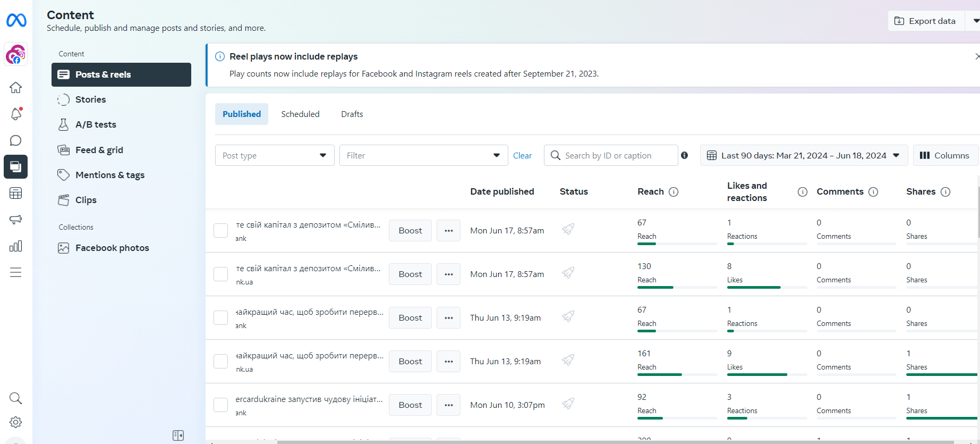The height and width of the screenshot is (444, 980).
Task: Boost the 130 reach post
Action: pos(410,274)
